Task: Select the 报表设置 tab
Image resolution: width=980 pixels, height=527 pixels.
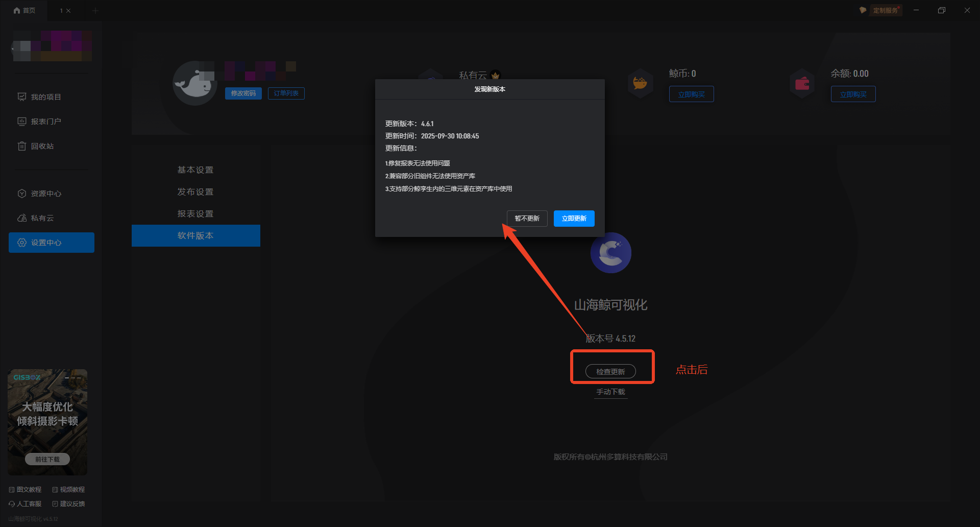Action: (195, 214)
